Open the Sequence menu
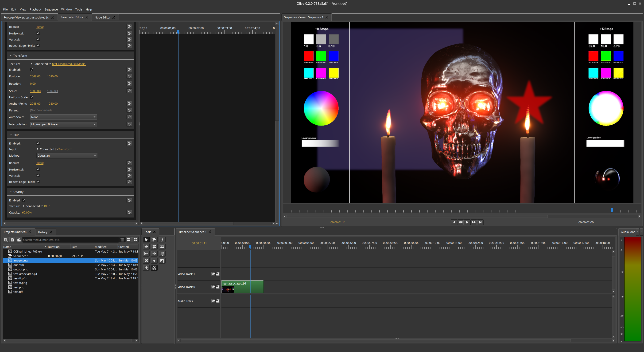Image resolution: width=644 pixels, height=352 pixels. click(51, 9)
